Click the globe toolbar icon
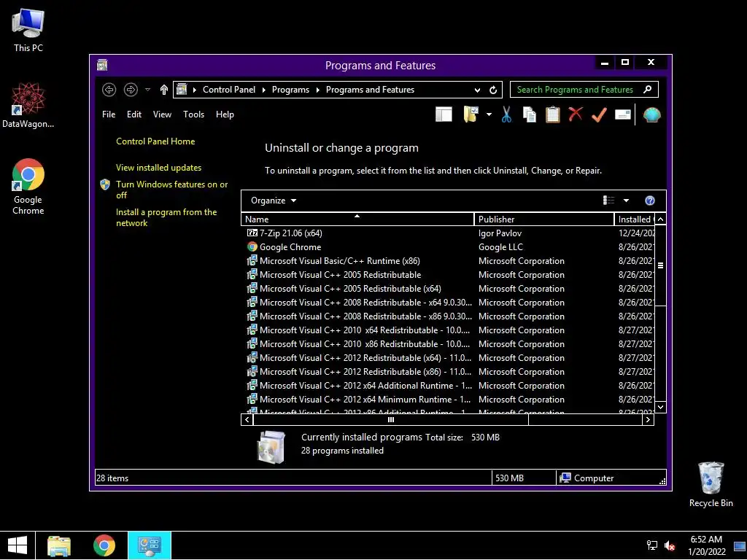The height and width of the screenshot is (560, 747). (651, 114)
